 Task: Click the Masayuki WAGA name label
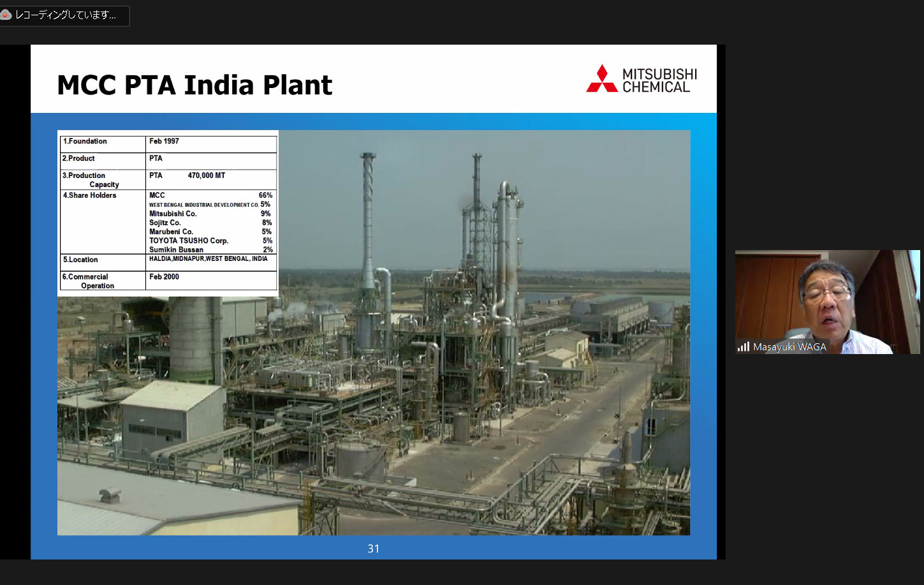[789, 346]
